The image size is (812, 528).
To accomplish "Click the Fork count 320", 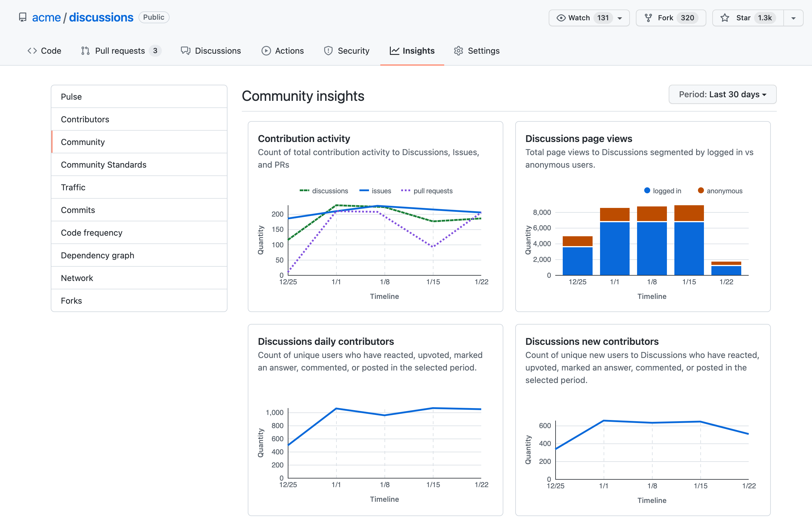I will [x=688, y=18].
